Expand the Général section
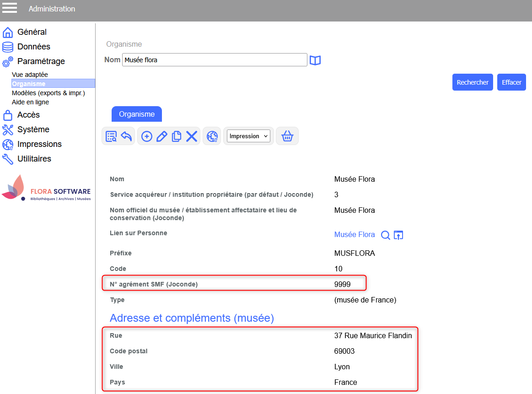532x394 pixels. point(32,32)
